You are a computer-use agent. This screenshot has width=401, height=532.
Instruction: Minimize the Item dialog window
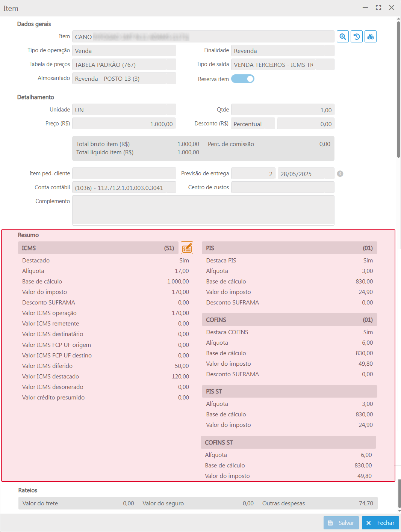click(365, 8)
